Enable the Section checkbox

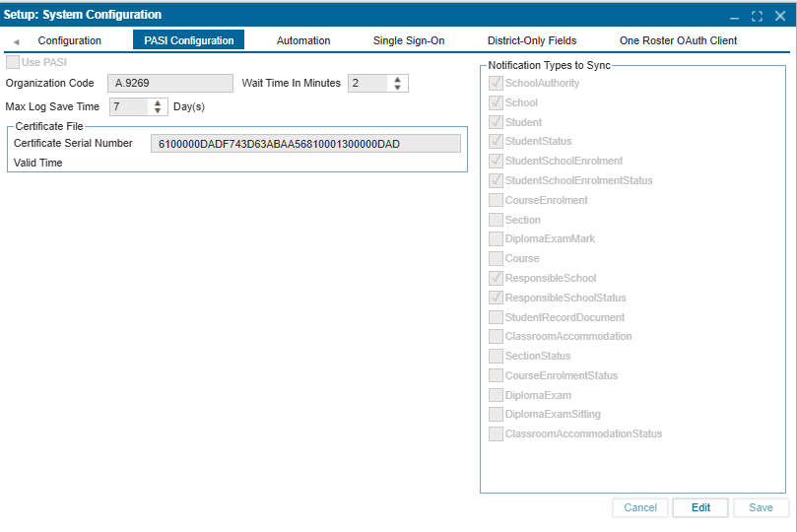pos(496,220)
